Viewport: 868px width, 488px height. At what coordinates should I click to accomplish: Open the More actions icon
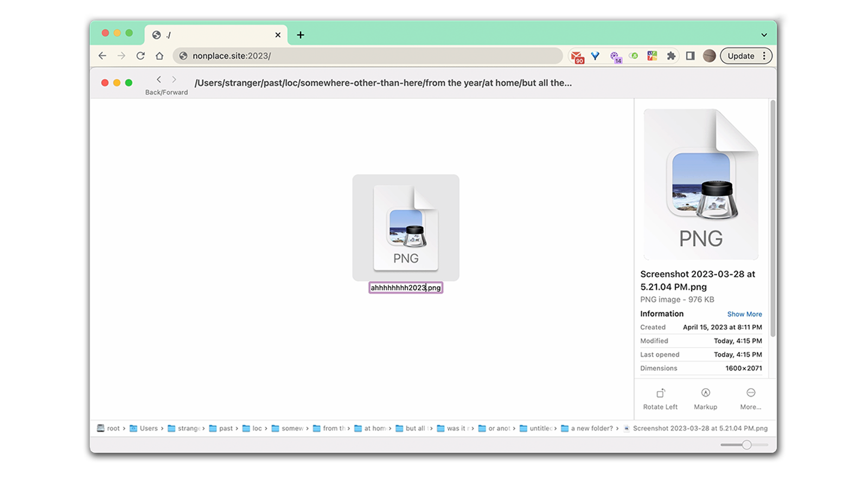point(751,393)
